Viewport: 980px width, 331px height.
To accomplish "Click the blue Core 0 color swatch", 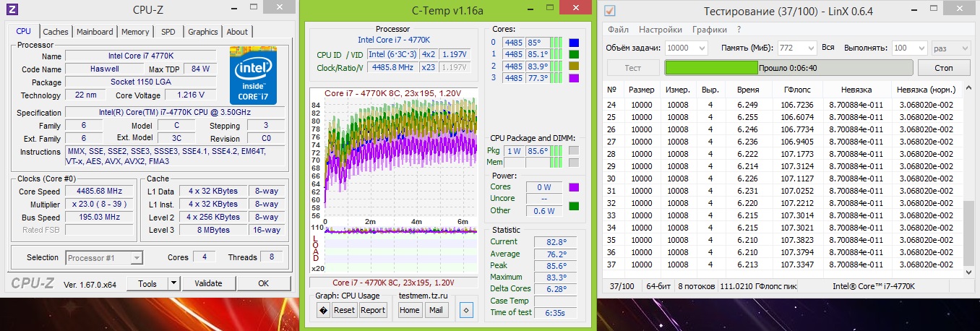I will click(574, 43).
